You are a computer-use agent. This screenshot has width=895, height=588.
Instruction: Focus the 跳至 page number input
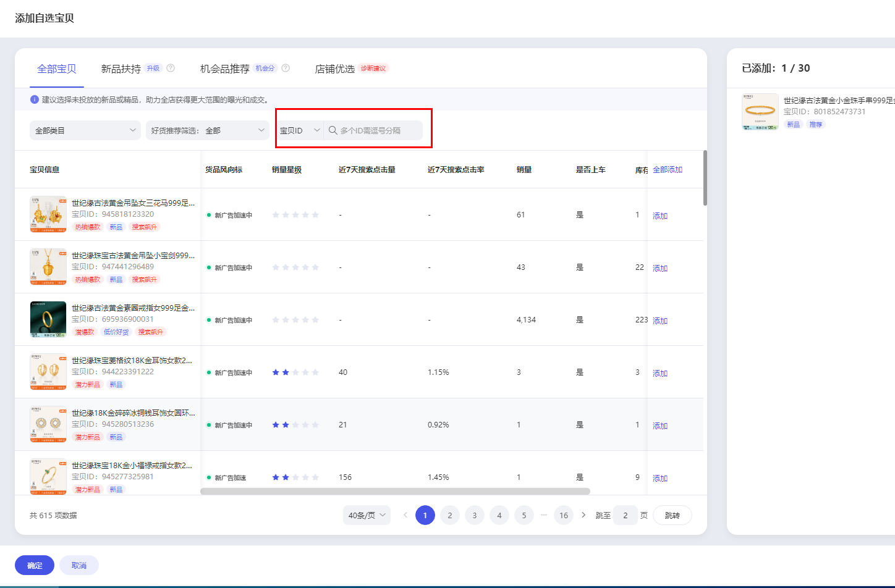coord(625,515)
